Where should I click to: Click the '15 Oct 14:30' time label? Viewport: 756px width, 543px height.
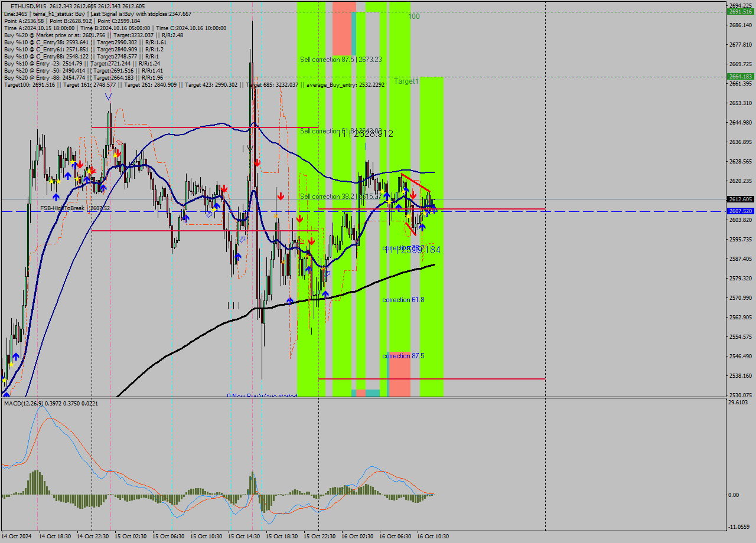[244, 537]
